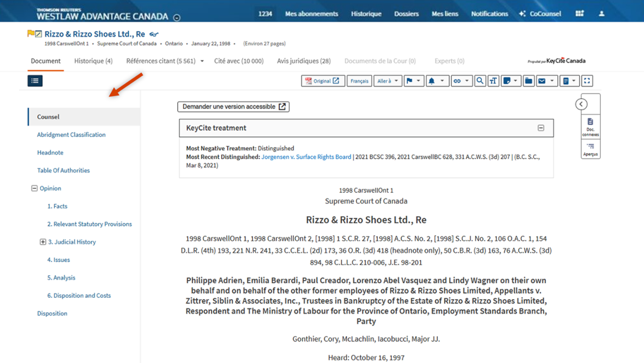Open the text size display options icon

pos(493,81)
